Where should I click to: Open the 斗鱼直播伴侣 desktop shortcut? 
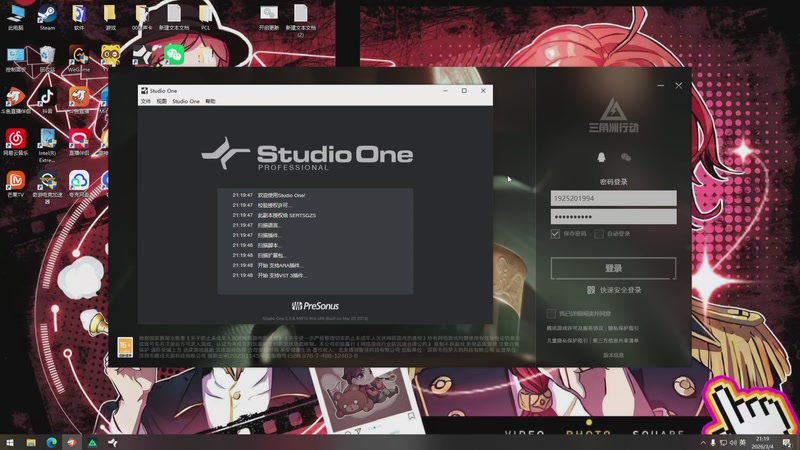coord(16,101)
